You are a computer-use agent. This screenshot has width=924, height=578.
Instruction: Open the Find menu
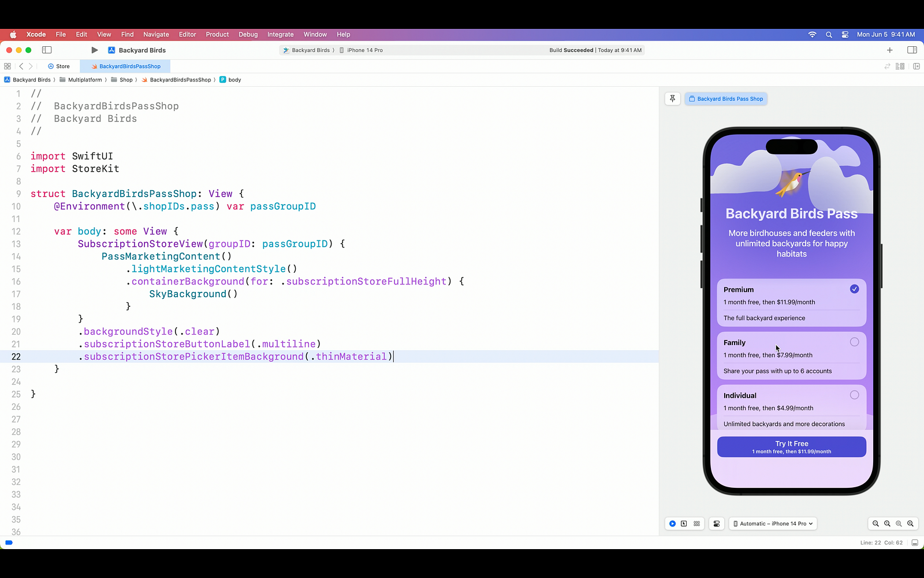coord(128,35)
